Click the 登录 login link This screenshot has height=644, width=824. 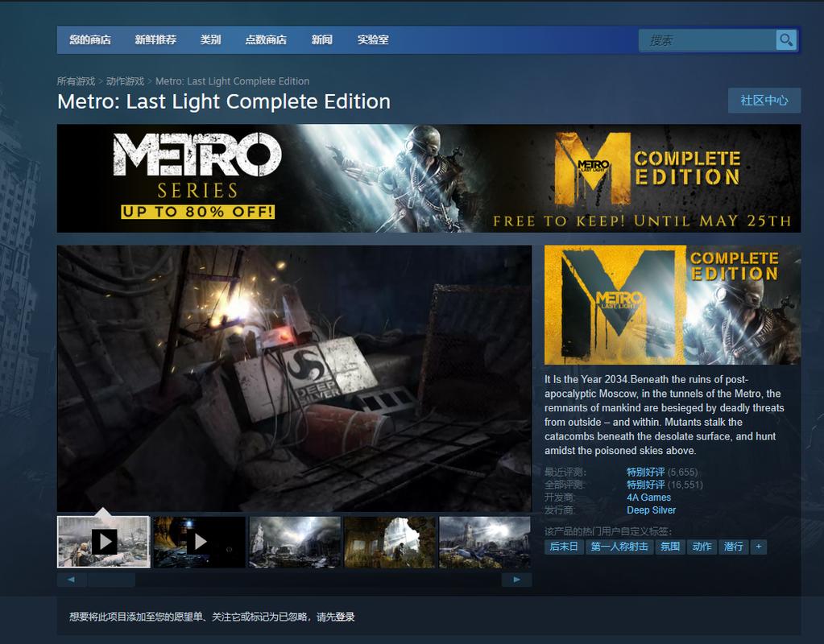point(345,617)
